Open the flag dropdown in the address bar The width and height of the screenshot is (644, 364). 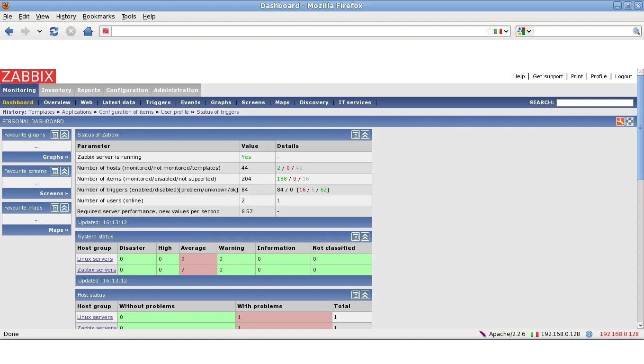tap(506, 31)
